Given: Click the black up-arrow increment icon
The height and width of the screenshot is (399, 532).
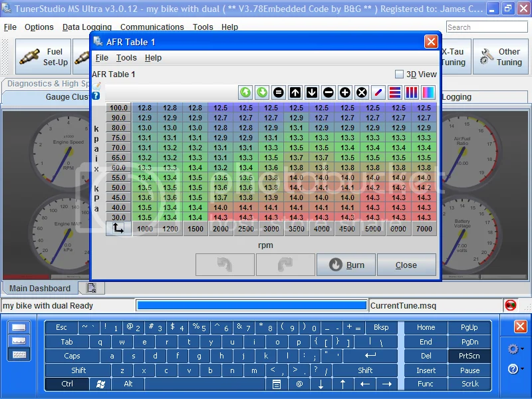Looking at the screenshot, I should tap(295, 92).
